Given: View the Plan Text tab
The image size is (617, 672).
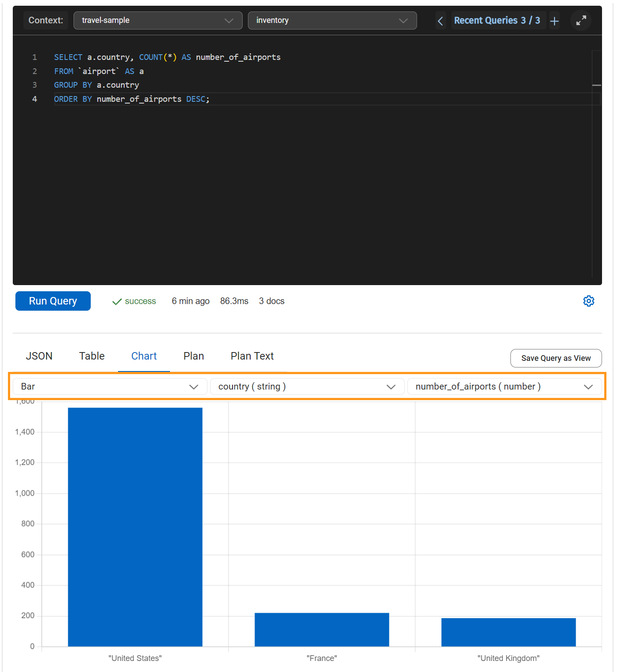Looking at the screenshot, I should tap(252, 356).
